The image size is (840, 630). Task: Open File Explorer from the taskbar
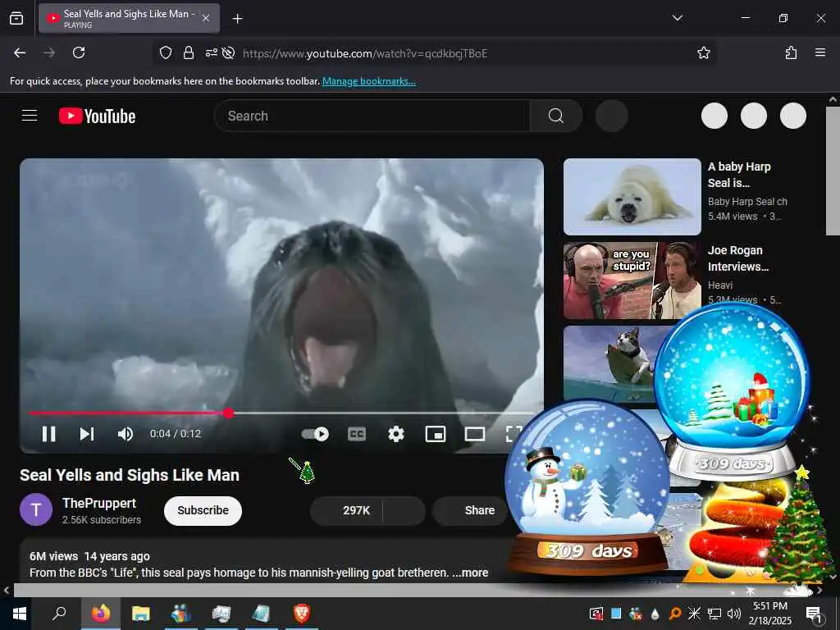click(141, 614)
